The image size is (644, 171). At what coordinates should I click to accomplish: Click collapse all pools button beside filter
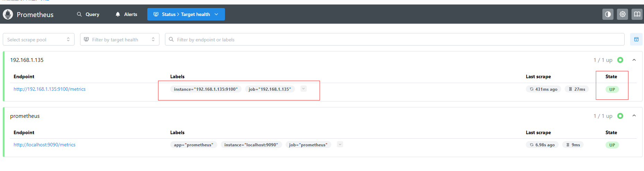(x=636, y=39)
